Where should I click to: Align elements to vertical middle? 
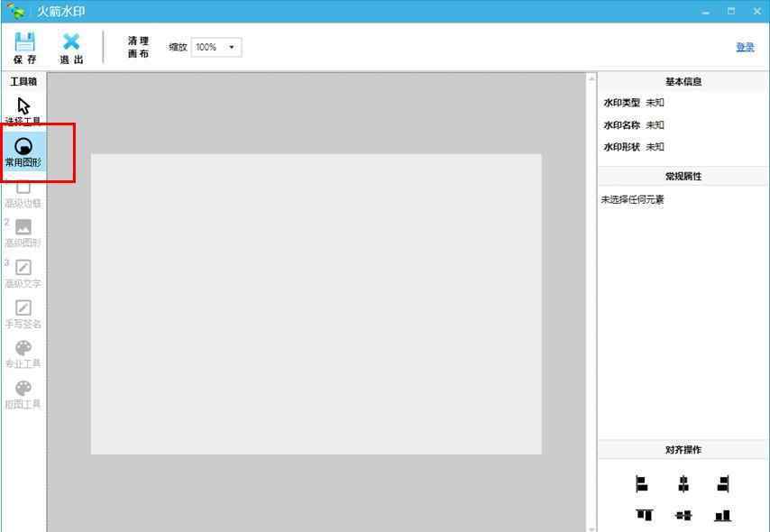tap(683, 515)
